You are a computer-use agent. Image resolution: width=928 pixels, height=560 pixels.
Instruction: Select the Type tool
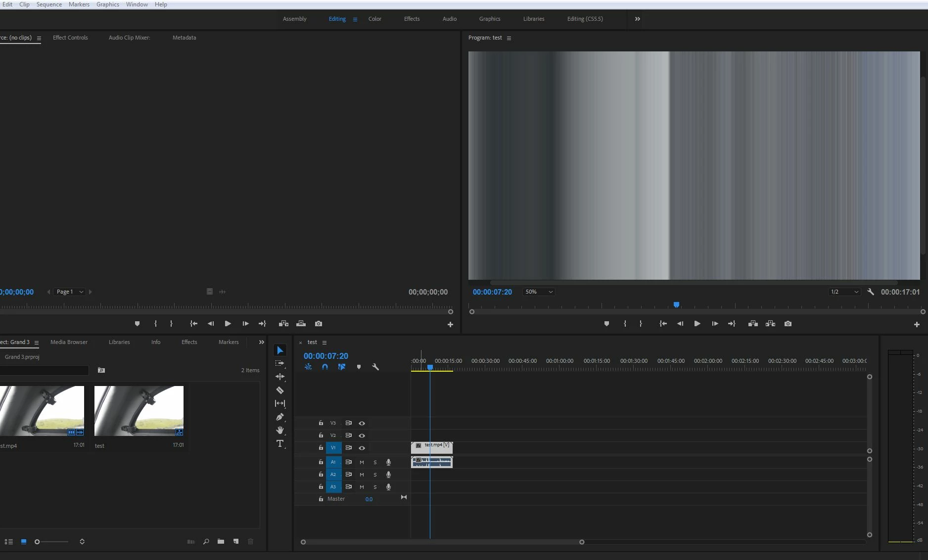click(280, 443)
